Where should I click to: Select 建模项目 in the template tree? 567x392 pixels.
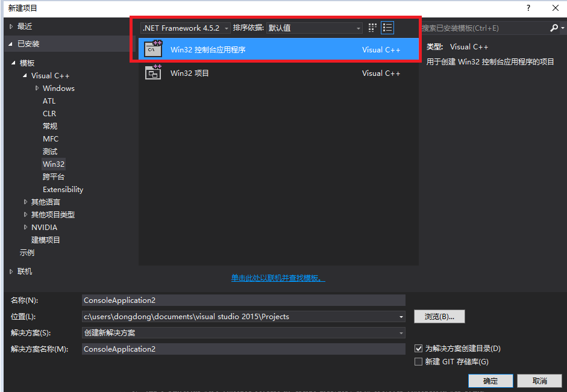pos(46,240)
